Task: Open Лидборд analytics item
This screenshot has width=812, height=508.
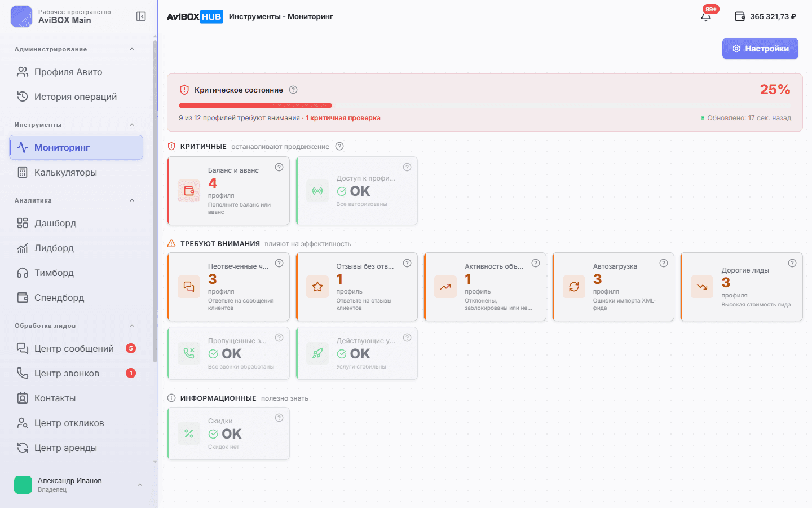Action: (x=76, y=248)
